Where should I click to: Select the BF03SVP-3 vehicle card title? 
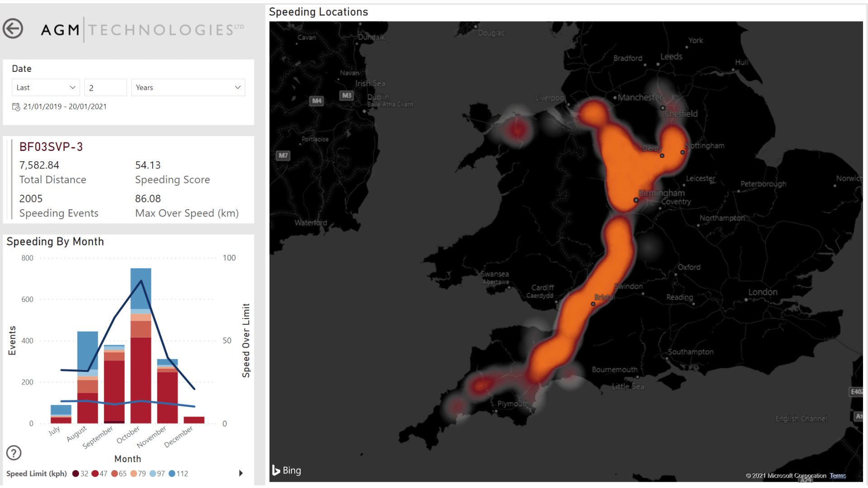pyautogui.click(x=51, y=147)
